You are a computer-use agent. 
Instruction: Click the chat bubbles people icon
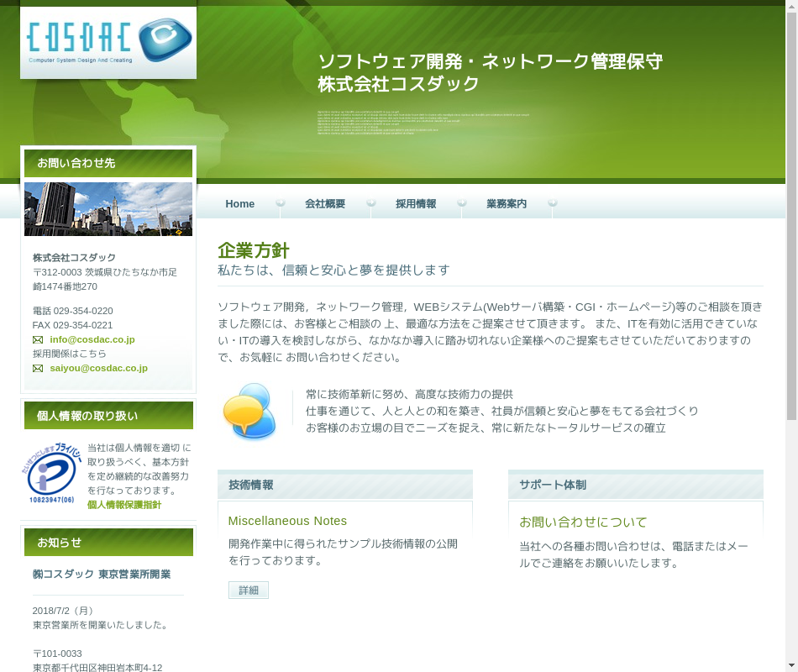(249, 412)
